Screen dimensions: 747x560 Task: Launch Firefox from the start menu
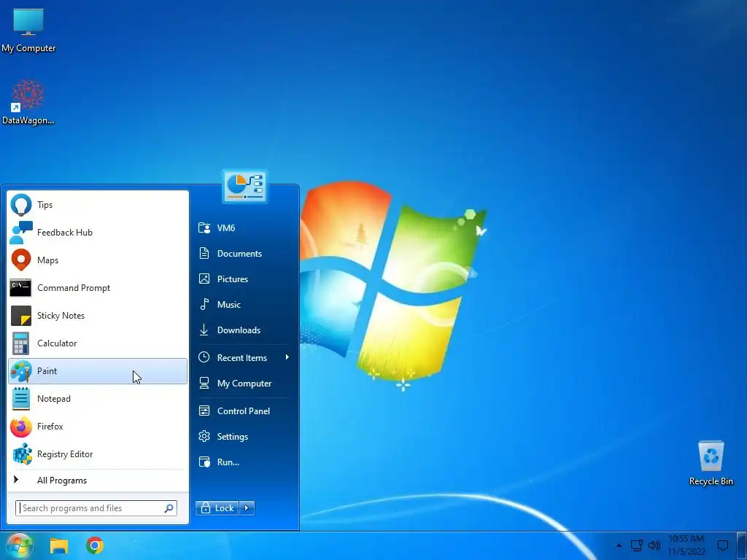98,426
